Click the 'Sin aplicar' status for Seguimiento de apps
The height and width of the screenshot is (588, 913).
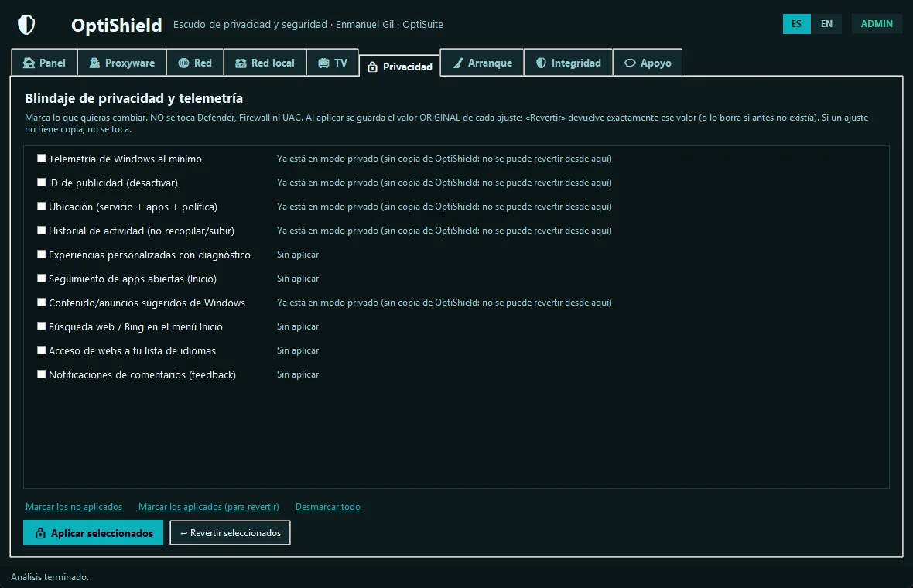point(298,279)
